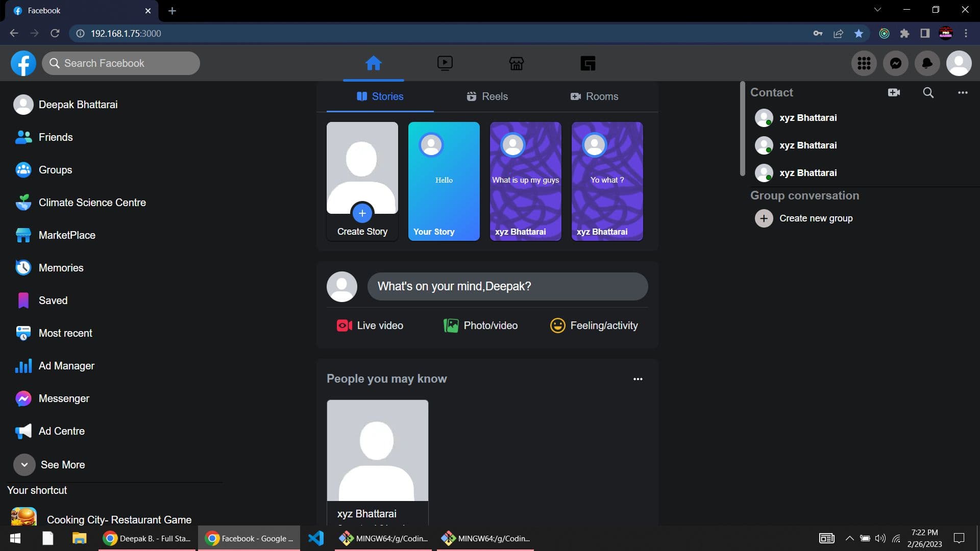980x551 pixels.
Task: Click Feeling/activity button
Action: [x=594, y=325]
